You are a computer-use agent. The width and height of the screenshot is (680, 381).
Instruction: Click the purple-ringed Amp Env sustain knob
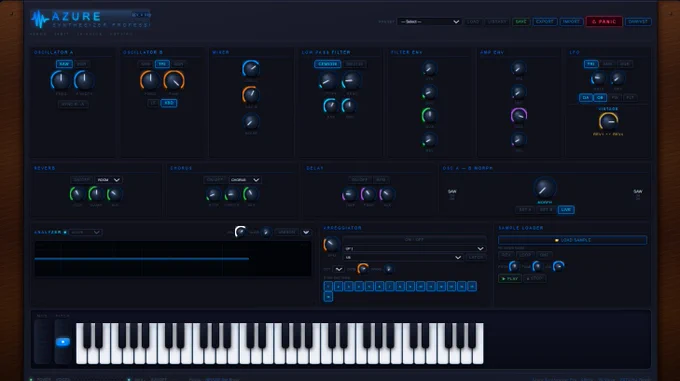[519, 115]
